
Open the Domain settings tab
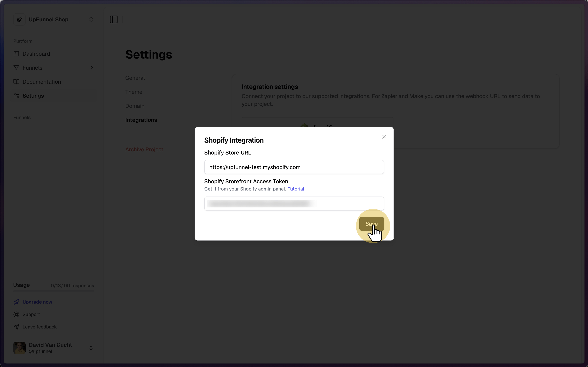click(135, 106)
